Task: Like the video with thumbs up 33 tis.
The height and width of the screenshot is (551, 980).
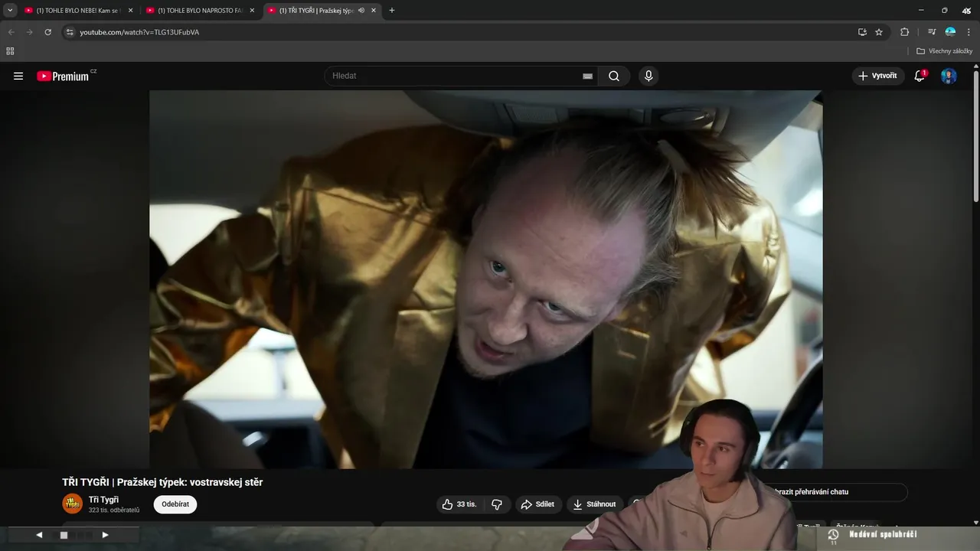Action: 461,504
